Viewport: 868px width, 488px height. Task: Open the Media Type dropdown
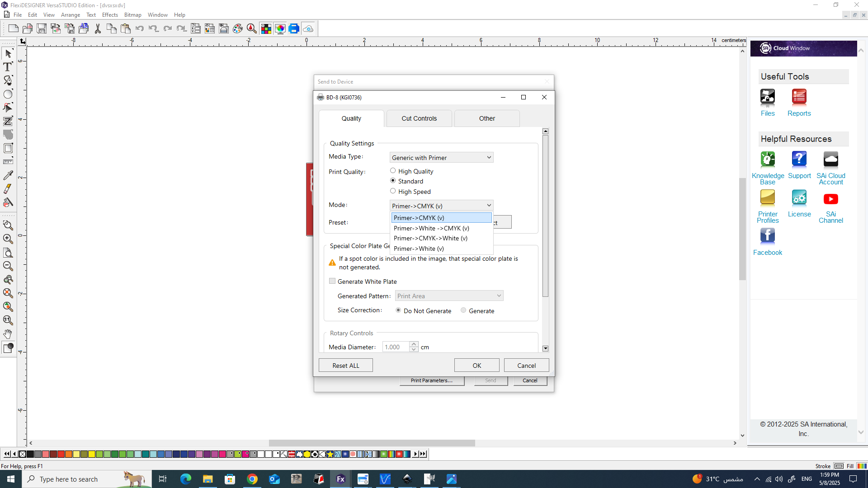point(441,157)
